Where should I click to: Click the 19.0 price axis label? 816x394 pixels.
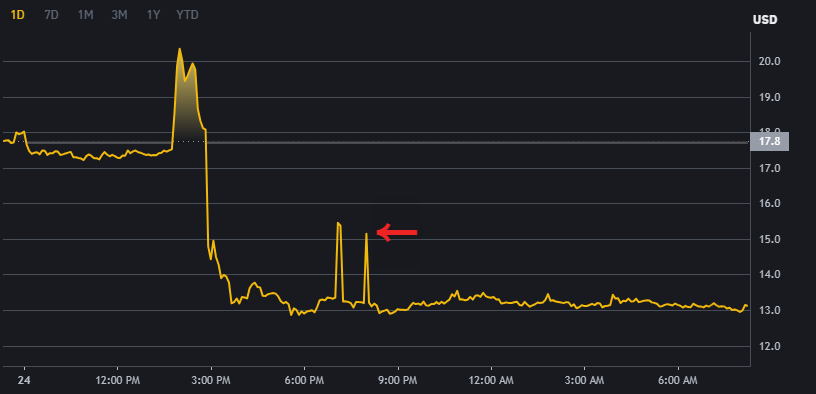[x=770, y=97]
